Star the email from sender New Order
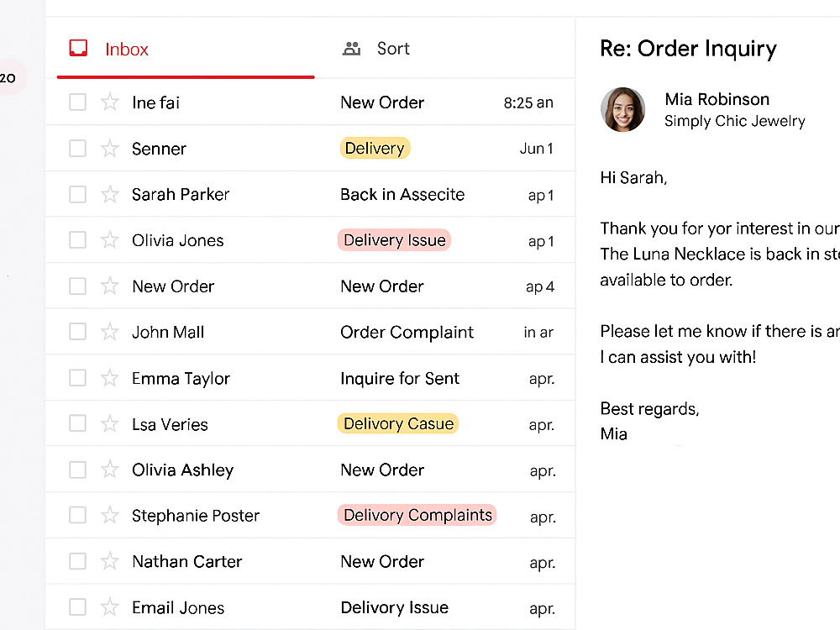 [x=110, y=286]
